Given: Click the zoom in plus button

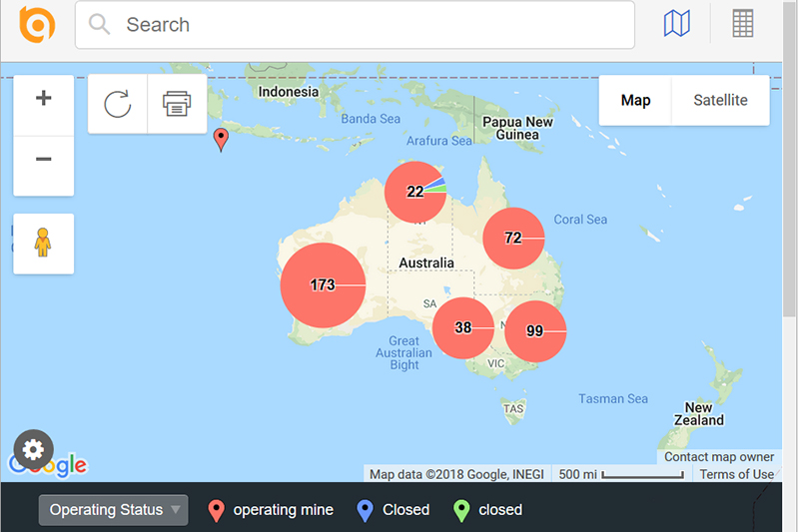Looking at the screenshot, I should coord(43,99).
